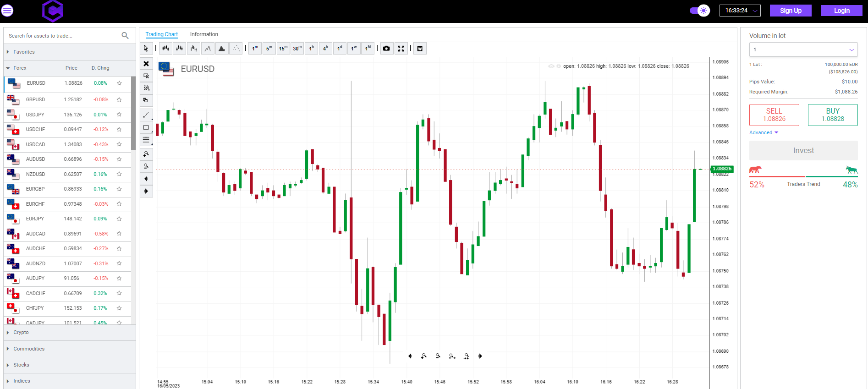
Task: Star the GBPUSD pair as favorite
Action: 119,99
